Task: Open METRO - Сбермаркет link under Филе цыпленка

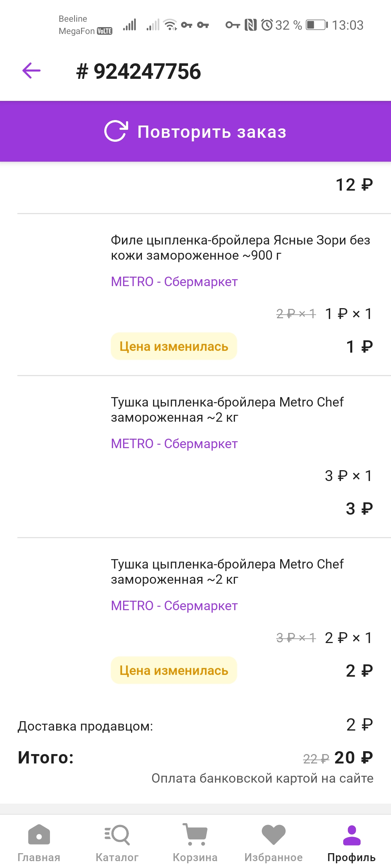Action: [174, 281]
